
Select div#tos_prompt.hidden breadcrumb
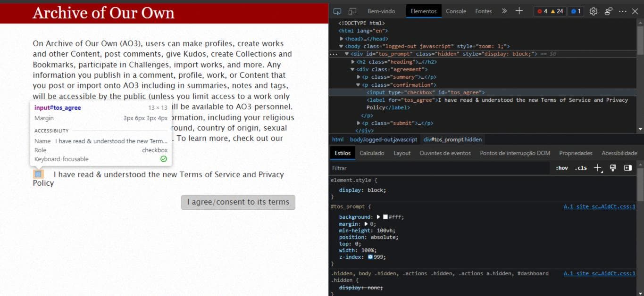tap(452, 140)
